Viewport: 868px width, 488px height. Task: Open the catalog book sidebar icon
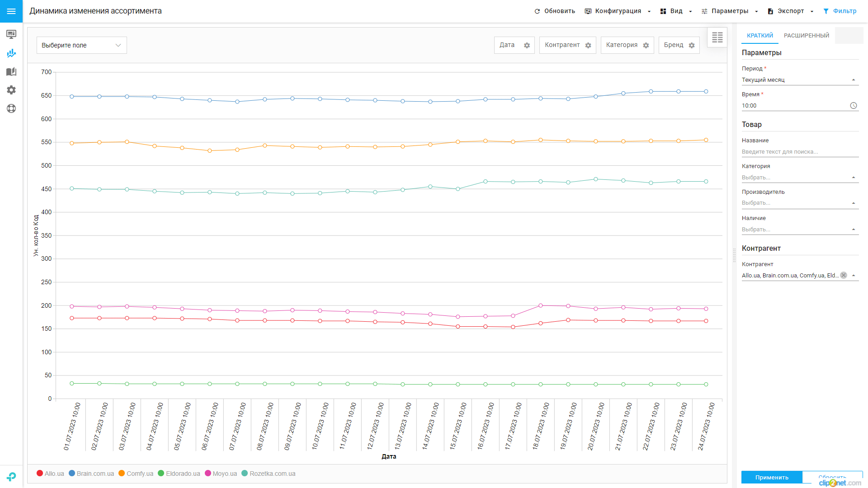coord(11,71)
